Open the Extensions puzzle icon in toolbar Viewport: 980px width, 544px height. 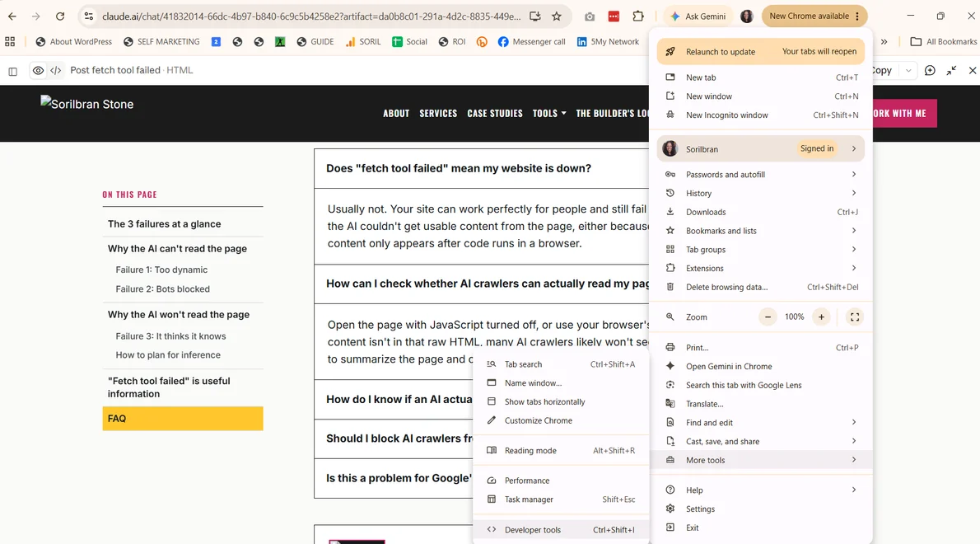pyautogui.click(x=638, y=16)
